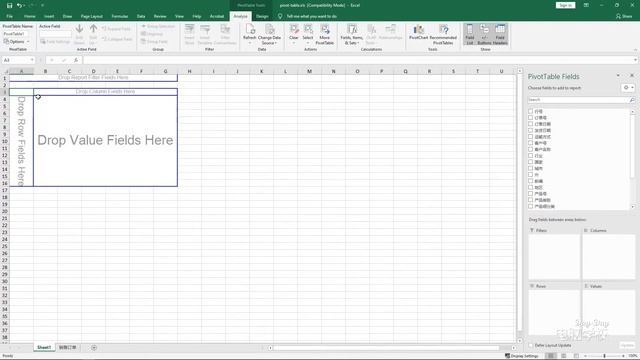Click the magnifier icon in the field search box
Image resolution: width=640 pixels, height=360 pixels.
(x=632, y=100)
